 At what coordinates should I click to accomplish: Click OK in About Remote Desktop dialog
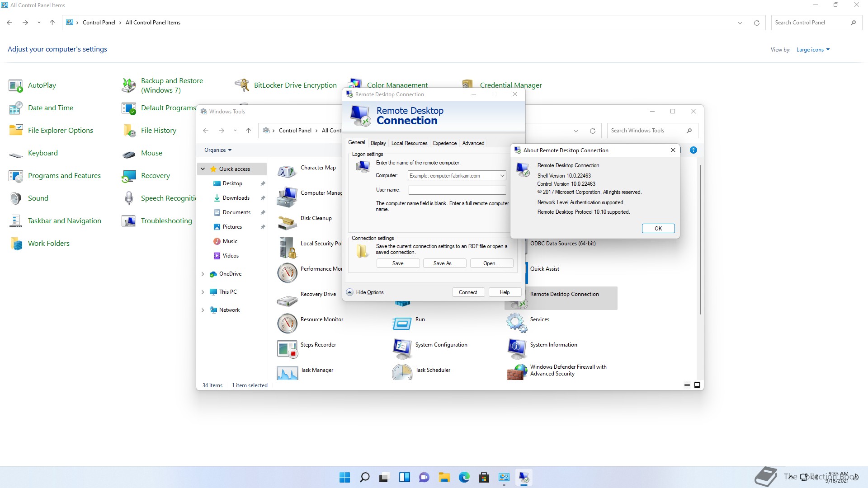(x=658, y=229)
